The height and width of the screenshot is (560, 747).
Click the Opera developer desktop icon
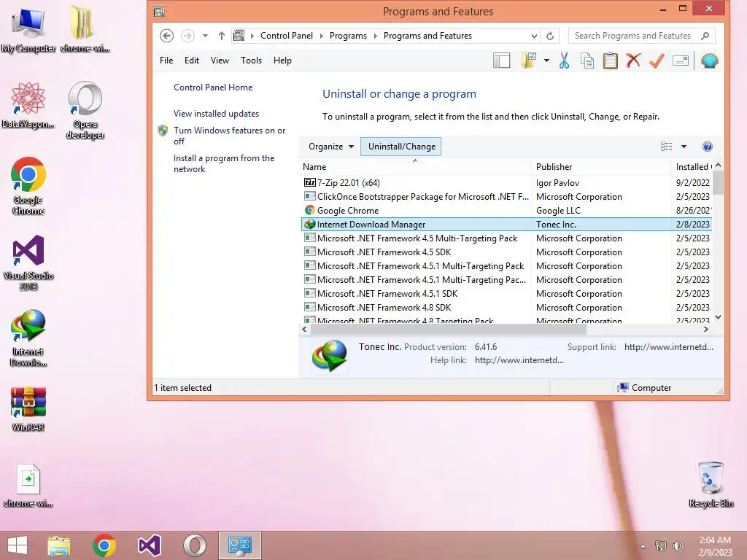pos(85,111)
